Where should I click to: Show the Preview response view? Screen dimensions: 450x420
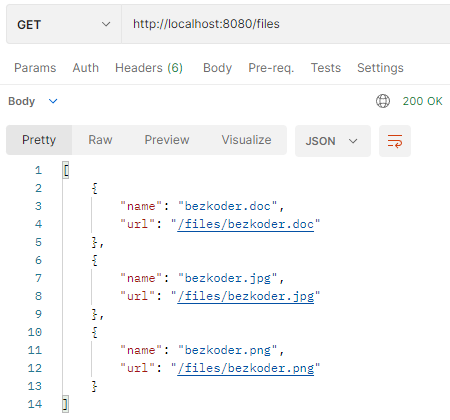(167, 140)
